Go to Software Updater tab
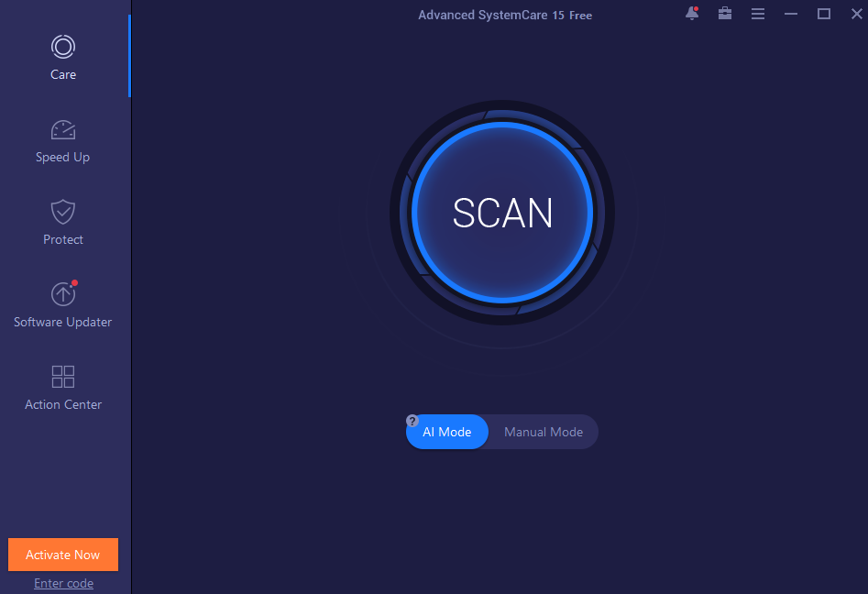Screen dimensions: 868x594 tap(63, 305)
